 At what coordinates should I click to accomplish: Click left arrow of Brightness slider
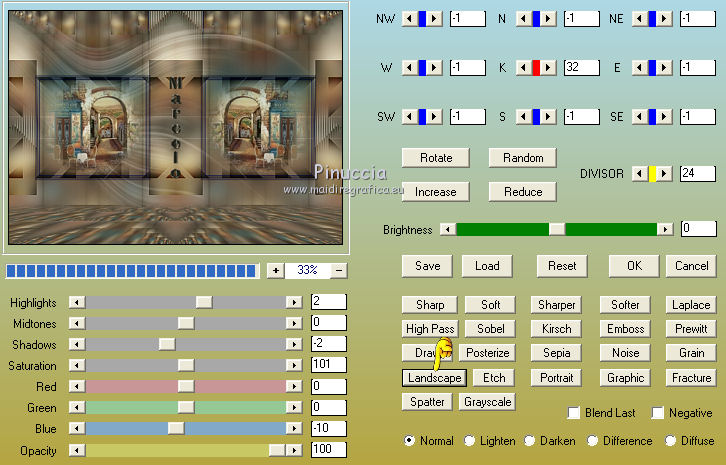tap(448, 229)
